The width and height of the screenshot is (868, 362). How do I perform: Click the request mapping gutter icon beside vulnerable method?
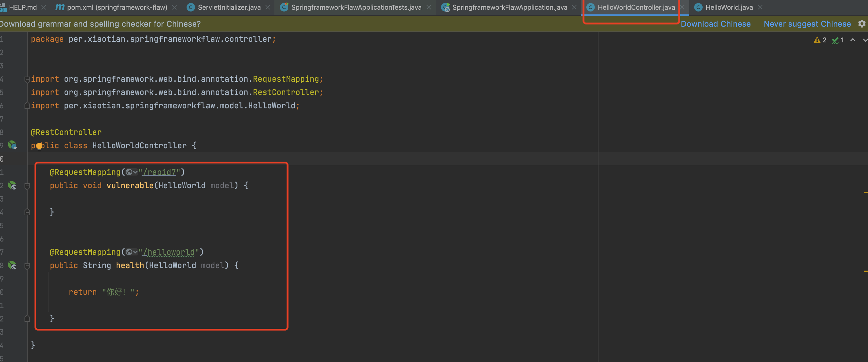coord(12,185)
